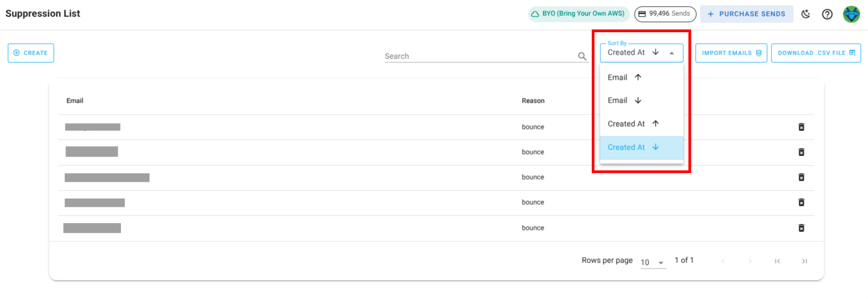Click the 99,496 Sends chip
This screenshot has width=868, height=299.
(665, 14)
